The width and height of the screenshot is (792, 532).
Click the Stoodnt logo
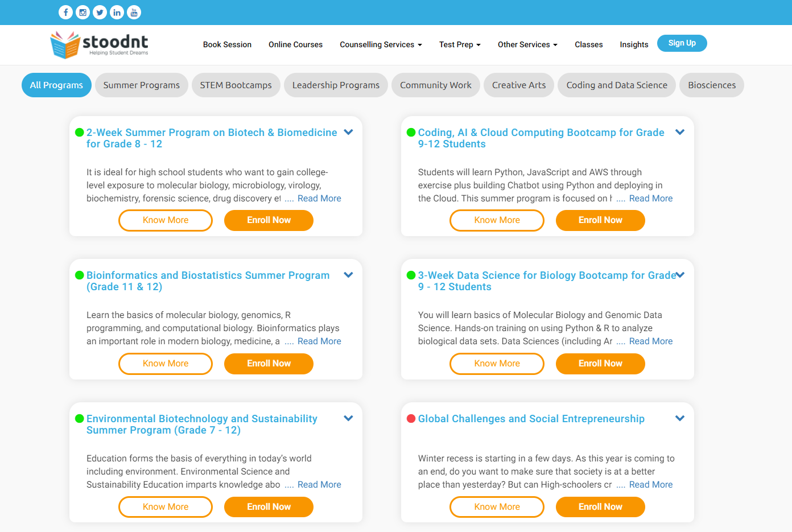point(100,44)
